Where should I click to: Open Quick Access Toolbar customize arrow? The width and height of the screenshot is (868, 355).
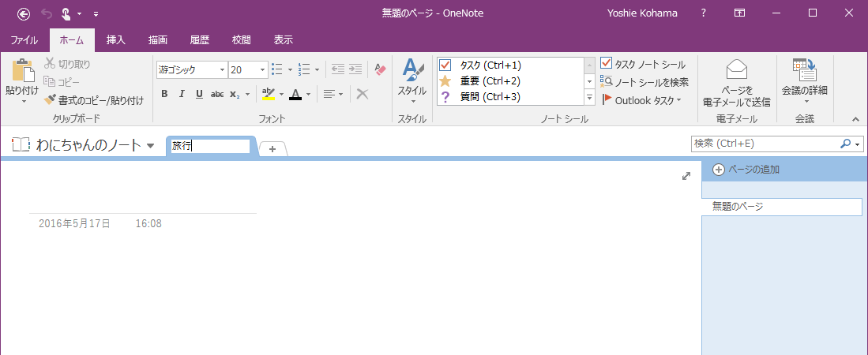[96, 14]
